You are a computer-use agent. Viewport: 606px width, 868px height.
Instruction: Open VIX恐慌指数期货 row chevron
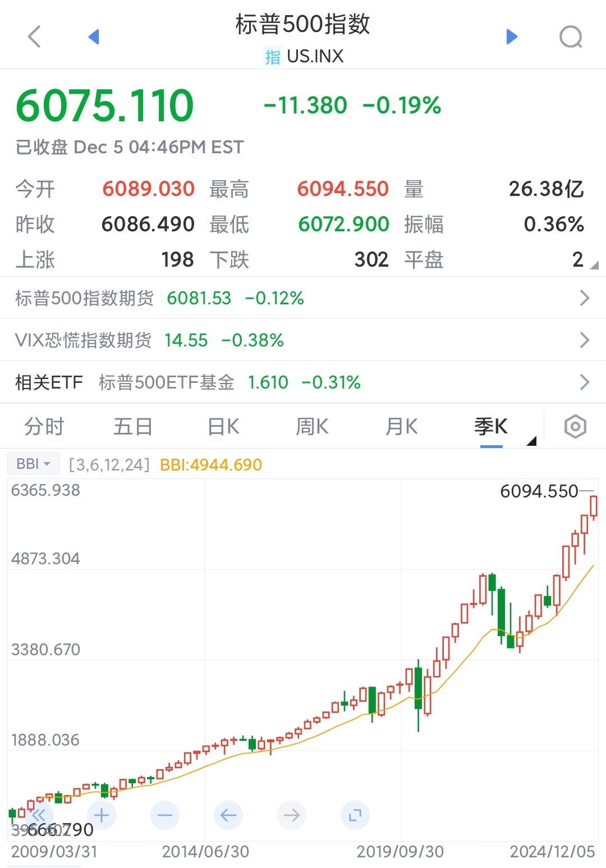585,340
